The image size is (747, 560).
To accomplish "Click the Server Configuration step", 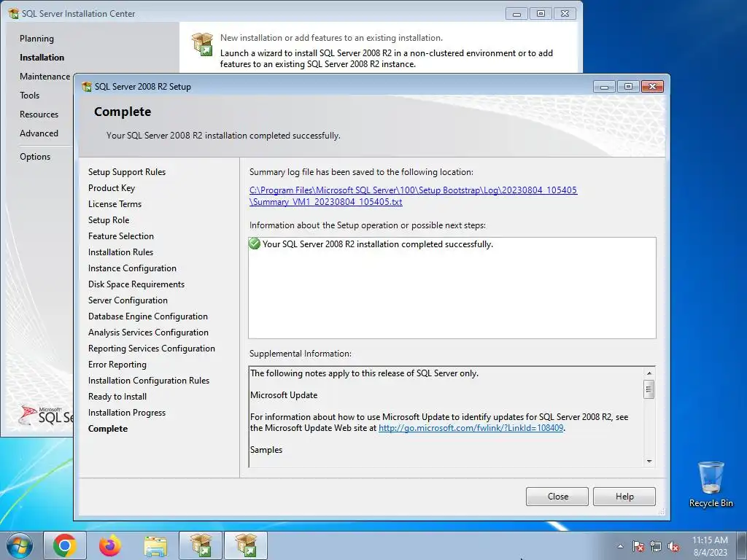I will (128, 300).
